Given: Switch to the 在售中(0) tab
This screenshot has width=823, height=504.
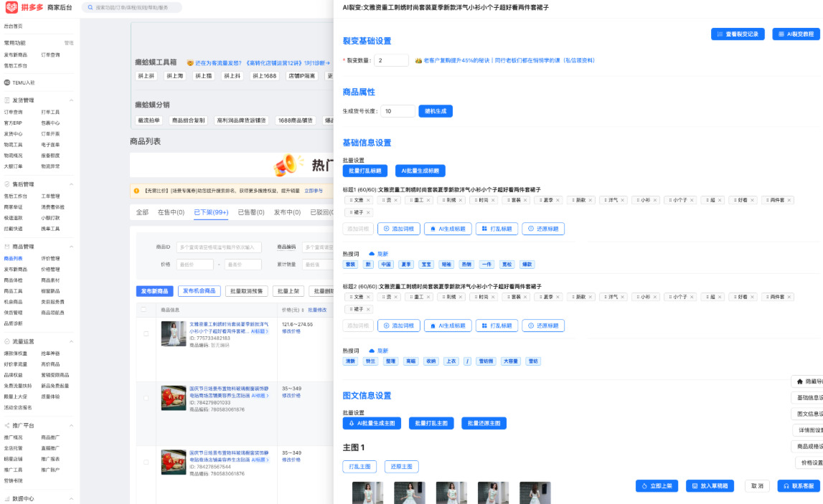Looking at the screenshot, I should tap(171, 212).
